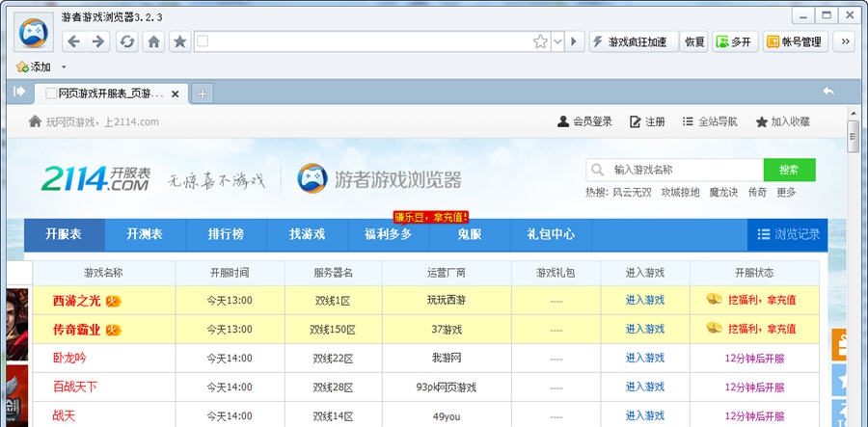The image size is (868, 427).
Task: Bookmark page using address bar star outline
Action: point(541,41)
